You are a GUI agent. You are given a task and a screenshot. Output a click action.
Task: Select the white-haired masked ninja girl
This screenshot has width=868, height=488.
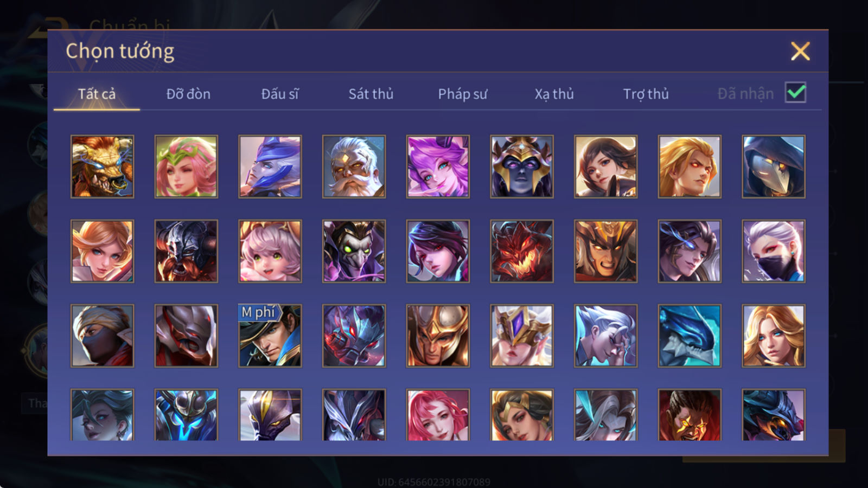pyautogui.click(x=774, y=251)
